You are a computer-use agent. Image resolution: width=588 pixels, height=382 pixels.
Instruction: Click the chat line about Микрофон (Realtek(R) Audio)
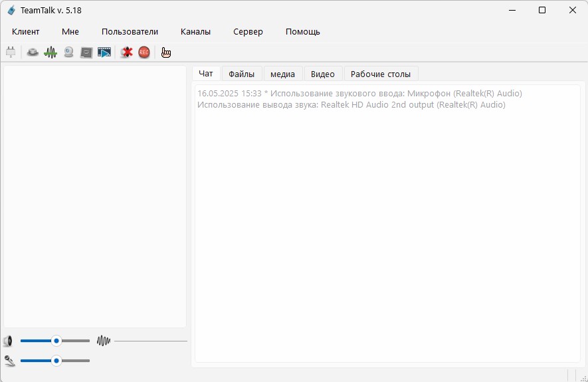pos(359,94)
